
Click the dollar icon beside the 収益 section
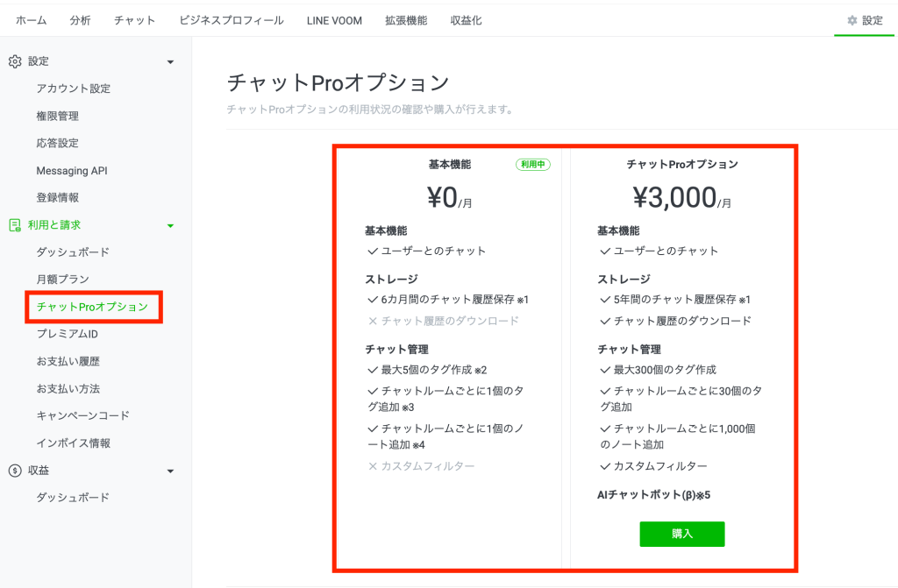(x=13, y=471)
